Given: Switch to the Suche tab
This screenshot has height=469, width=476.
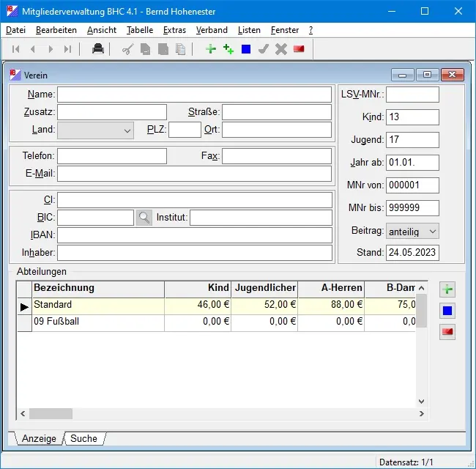Looking at the screenshot, I should 83,438.
